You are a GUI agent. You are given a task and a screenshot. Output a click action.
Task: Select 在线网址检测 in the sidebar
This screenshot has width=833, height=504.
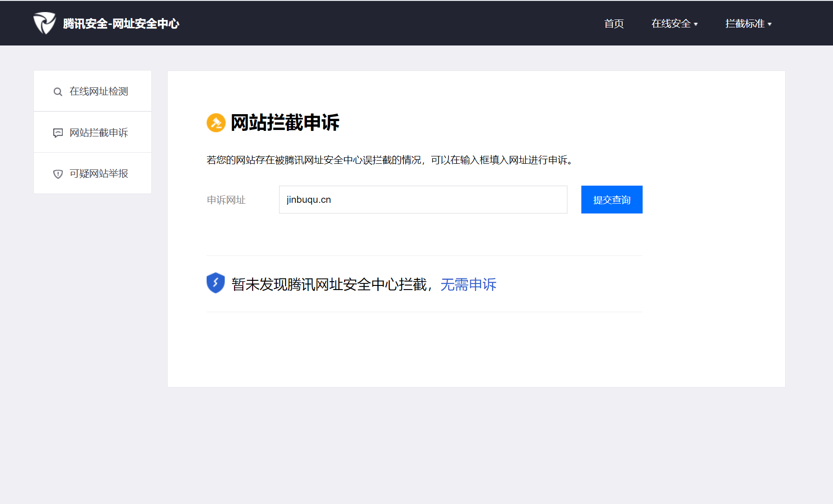point(93,91)
